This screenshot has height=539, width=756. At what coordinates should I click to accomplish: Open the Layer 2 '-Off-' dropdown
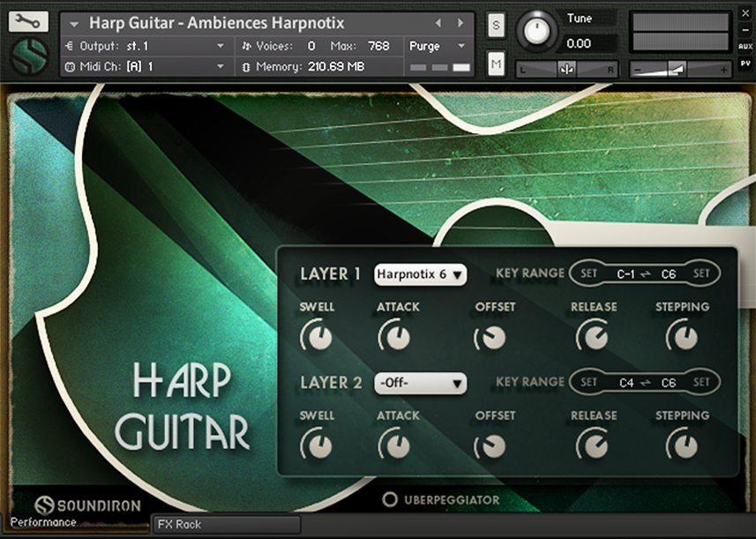tap(420, 384)
